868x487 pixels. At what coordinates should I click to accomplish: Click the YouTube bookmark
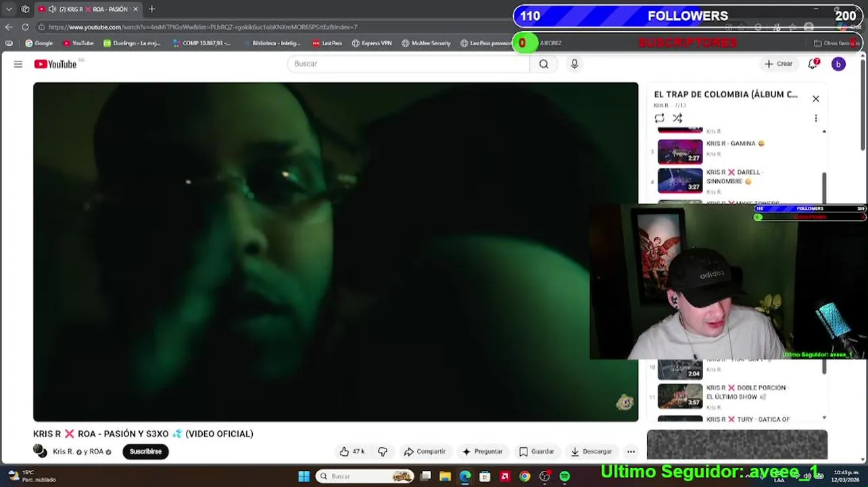78,43
